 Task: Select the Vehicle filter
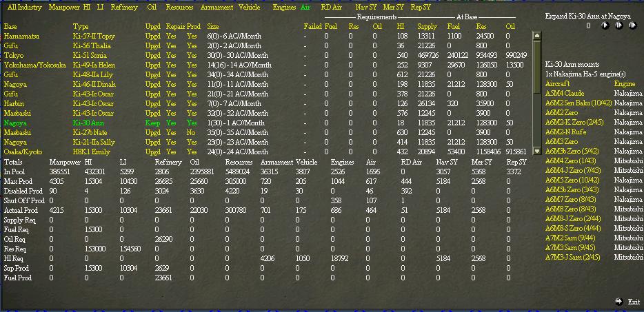(249, 7)
